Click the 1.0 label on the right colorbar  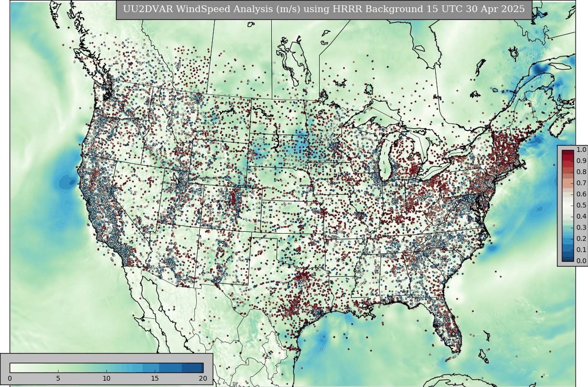click(581, 149)
